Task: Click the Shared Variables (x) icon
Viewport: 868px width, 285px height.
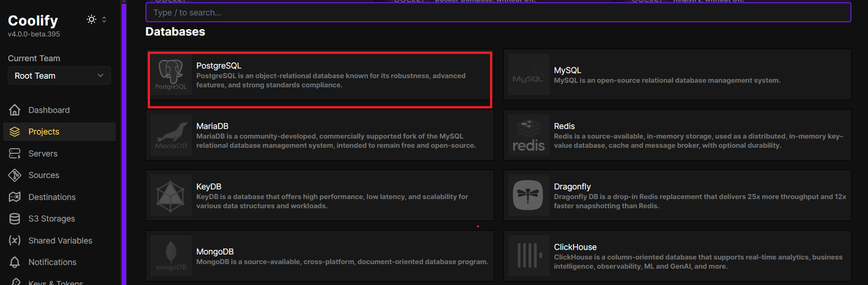Action: click(15, 240)
